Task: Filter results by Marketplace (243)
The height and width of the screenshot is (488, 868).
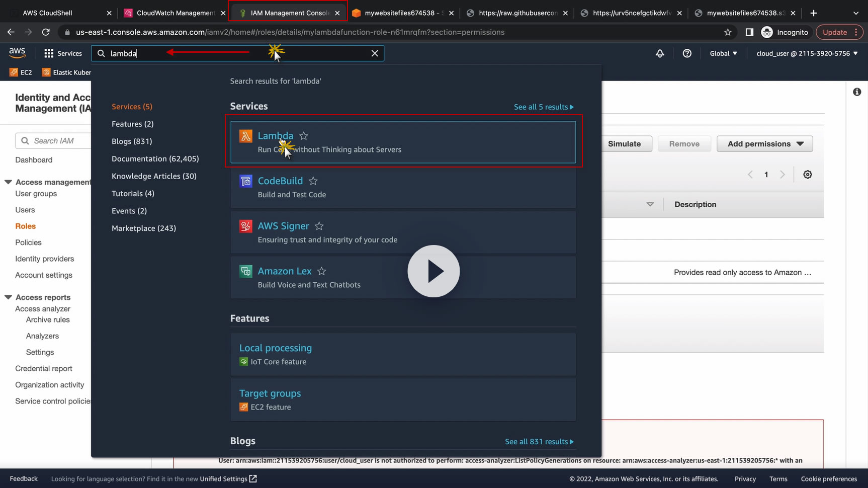Action: click(x=144, y=228)
